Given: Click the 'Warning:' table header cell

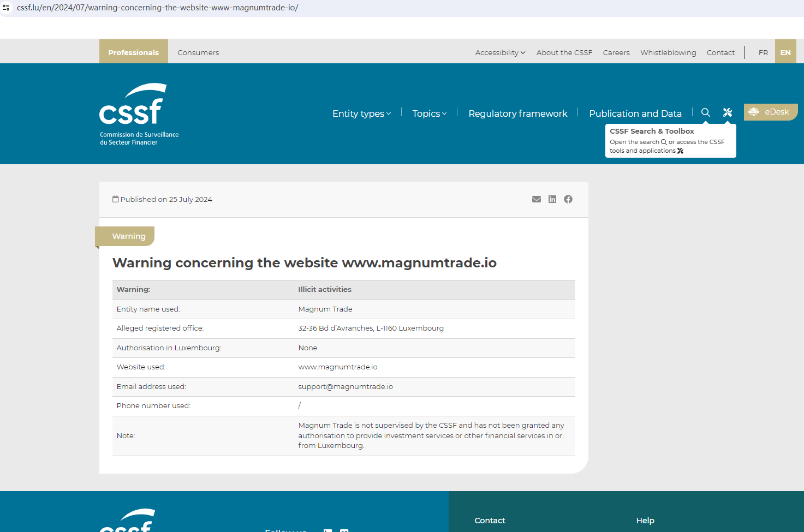Looking at the screenshot, I should coord(133,289).
